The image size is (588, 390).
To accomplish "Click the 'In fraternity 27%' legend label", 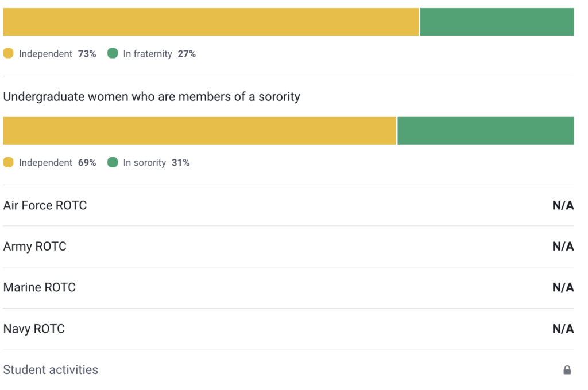I will (x=159, y=54).
